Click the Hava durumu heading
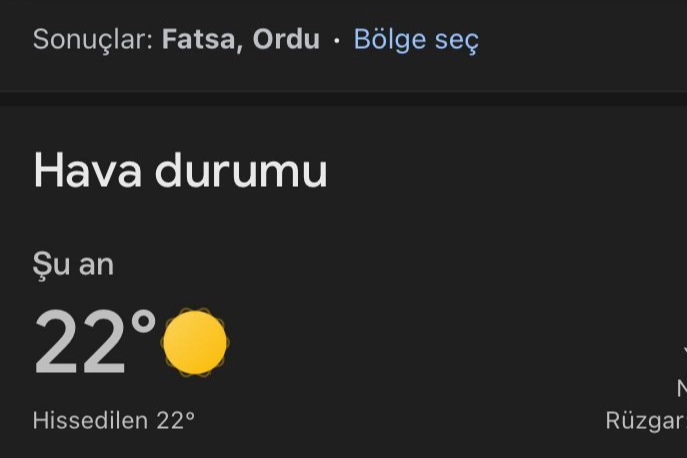This screenshot has height=458, width=687. (x=181, y=170)
